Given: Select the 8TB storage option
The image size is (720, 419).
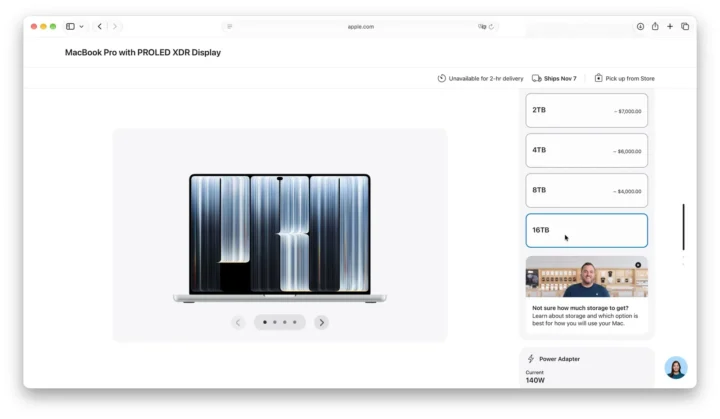Looking at the screenshot, I should point(586,190).
